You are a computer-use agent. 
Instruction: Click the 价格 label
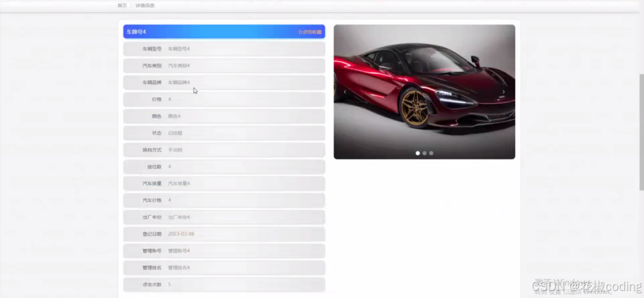tap(157, 100)
